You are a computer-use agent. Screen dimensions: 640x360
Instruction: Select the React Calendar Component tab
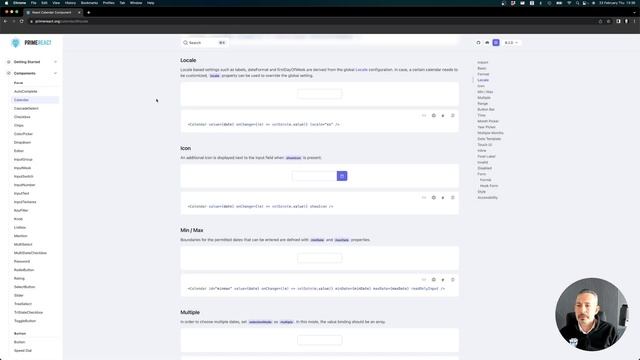(x=53, y=13)
